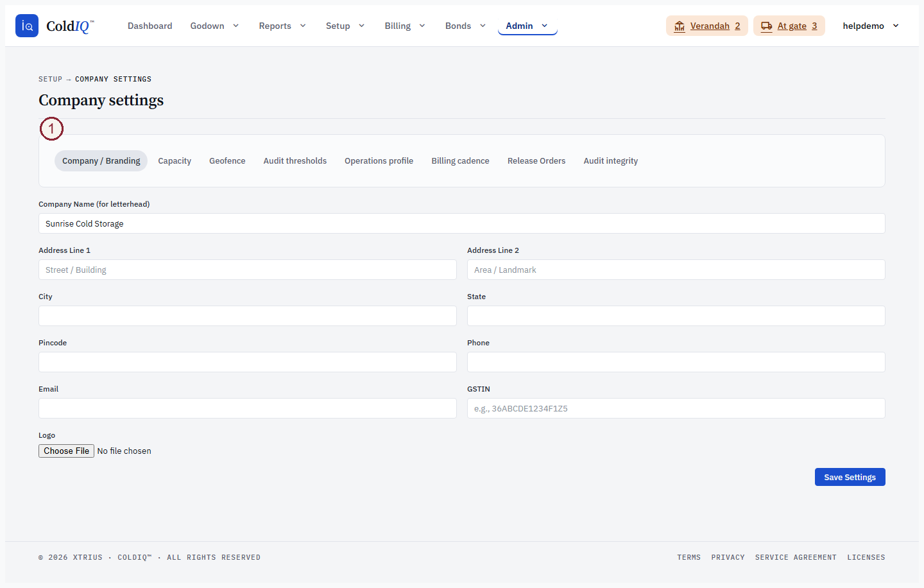This screenshot has width=924, height=588.
Task: Open the Terms footer link
Action: coord(689,558)
